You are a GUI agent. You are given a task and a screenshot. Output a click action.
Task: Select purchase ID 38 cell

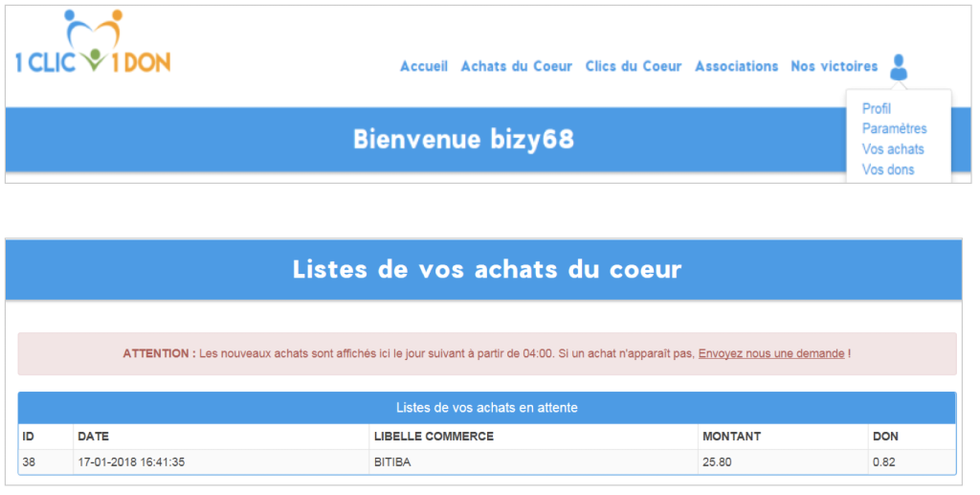(x=46, y=462)
